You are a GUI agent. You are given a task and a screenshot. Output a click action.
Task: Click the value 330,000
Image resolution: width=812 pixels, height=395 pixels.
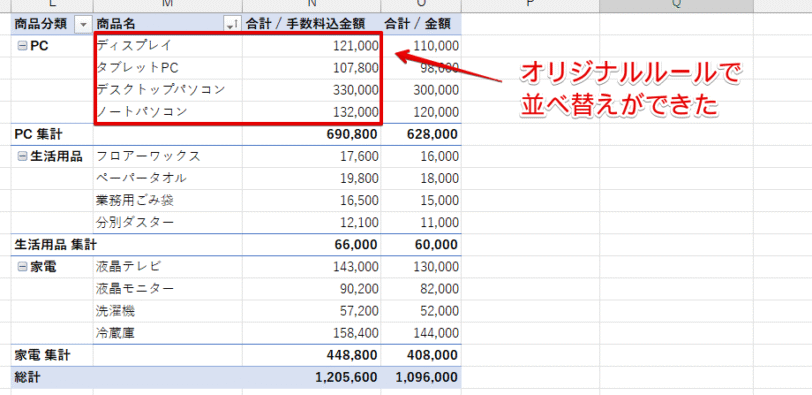click(x=356, y=90)
